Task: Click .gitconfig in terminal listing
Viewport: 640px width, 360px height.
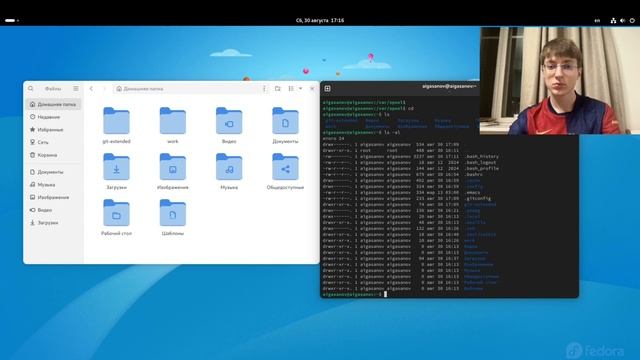Action: [x=478, y=199]
